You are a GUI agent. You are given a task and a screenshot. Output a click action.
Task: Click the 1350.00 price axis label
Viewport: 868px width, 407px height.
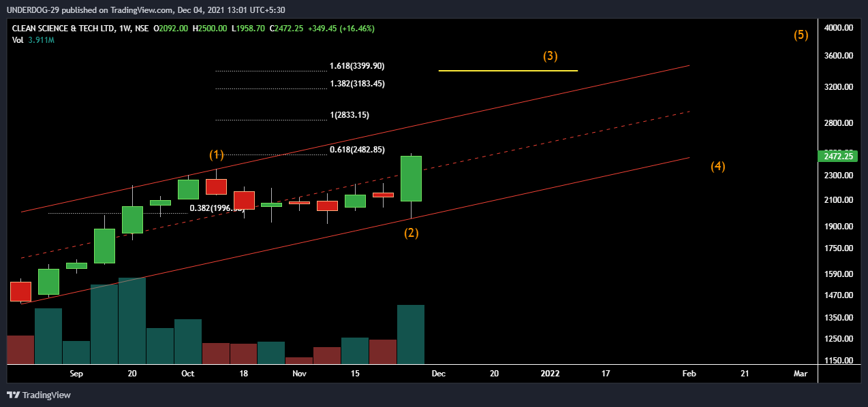point(839,318)
